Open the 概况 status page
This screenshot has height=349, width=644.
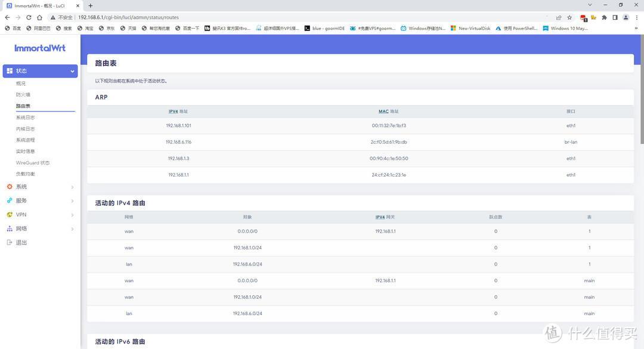click(x=20, y=84)
